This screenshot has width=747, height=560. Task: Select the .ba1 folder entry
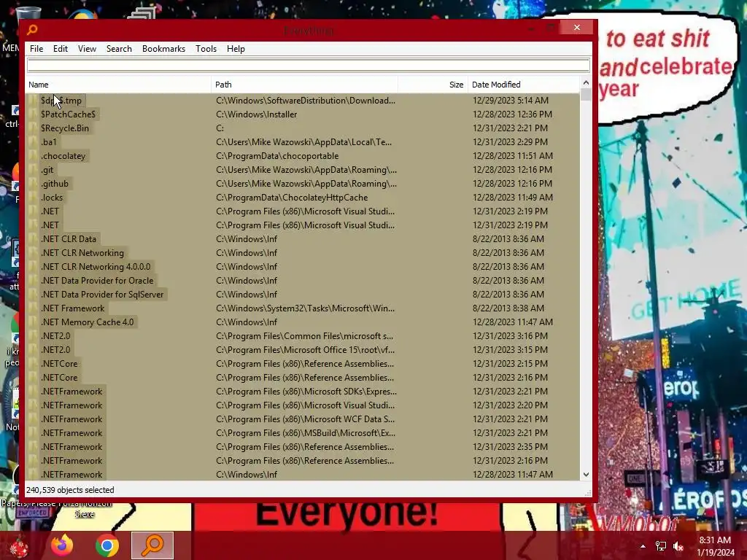tap(48, 142)
